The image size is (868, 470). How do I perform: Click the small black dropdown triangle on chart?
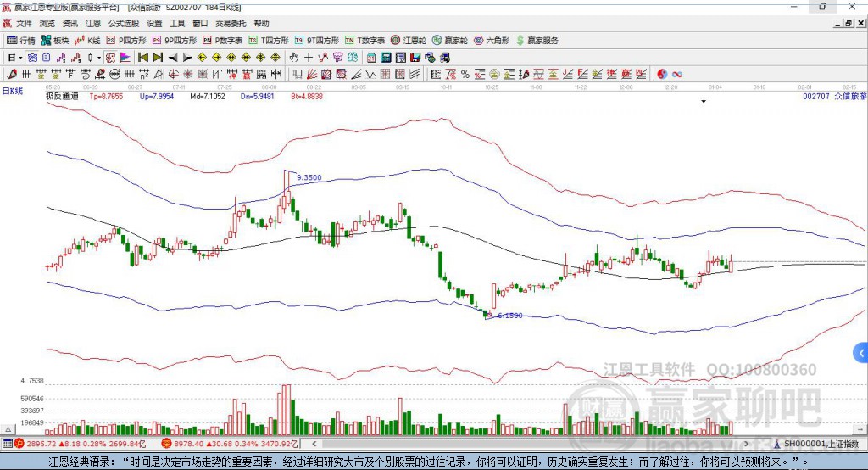[704, 102]
